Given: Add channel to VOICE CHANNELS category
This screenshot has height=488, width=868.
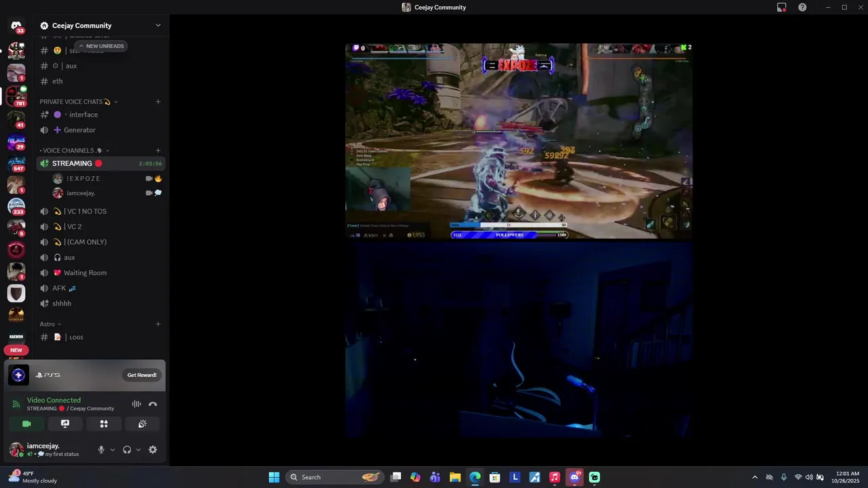Looking at the screenshot, I should [158, 150].
